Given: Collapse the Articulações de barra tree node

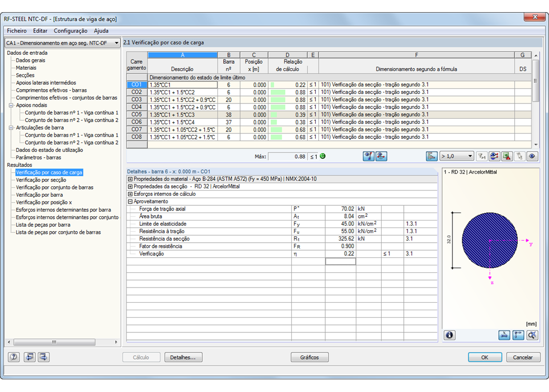Looking at the screenshot, I should click(x=11, y=128).
